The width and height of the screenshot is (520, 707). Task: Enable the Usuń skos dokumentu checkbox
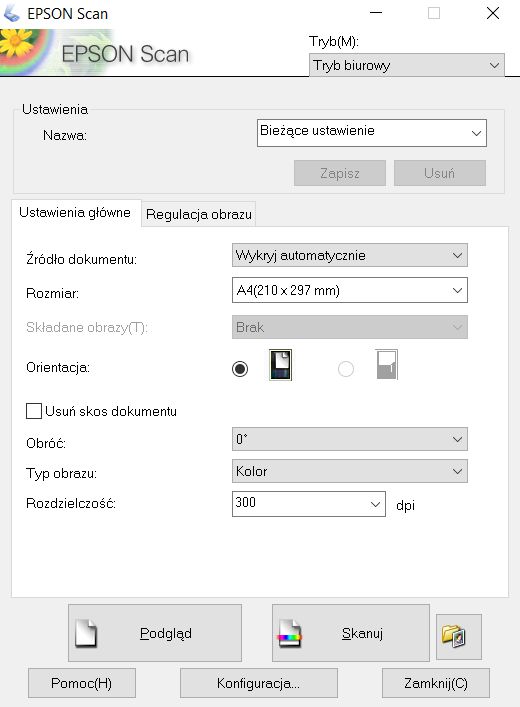coord(34,411)
